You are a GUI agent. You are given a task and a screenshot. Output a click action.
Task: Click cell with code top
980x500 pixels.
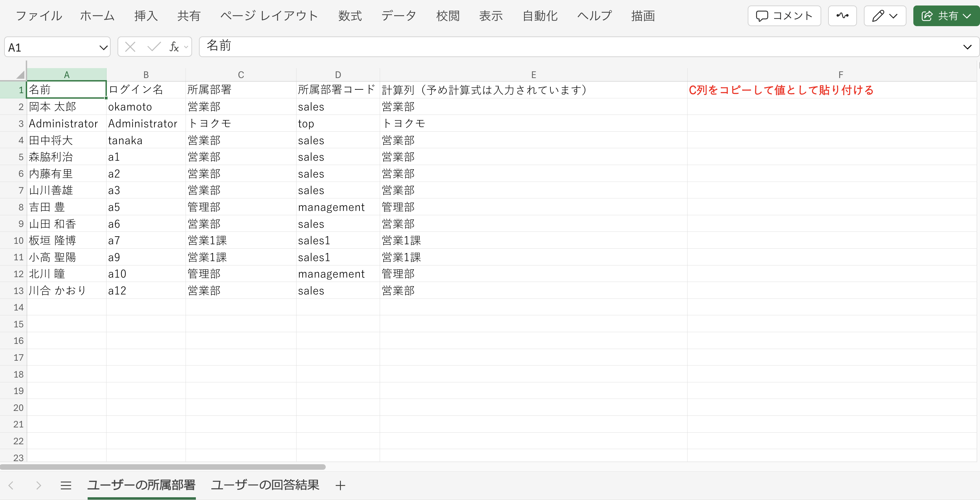338,123
